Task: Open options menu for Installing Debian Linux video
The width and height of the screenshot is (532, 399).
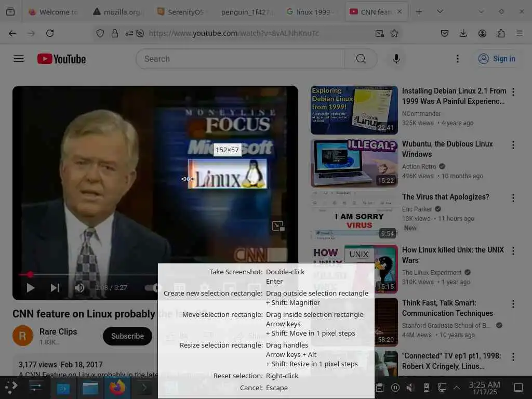Action: click(513, 92)
